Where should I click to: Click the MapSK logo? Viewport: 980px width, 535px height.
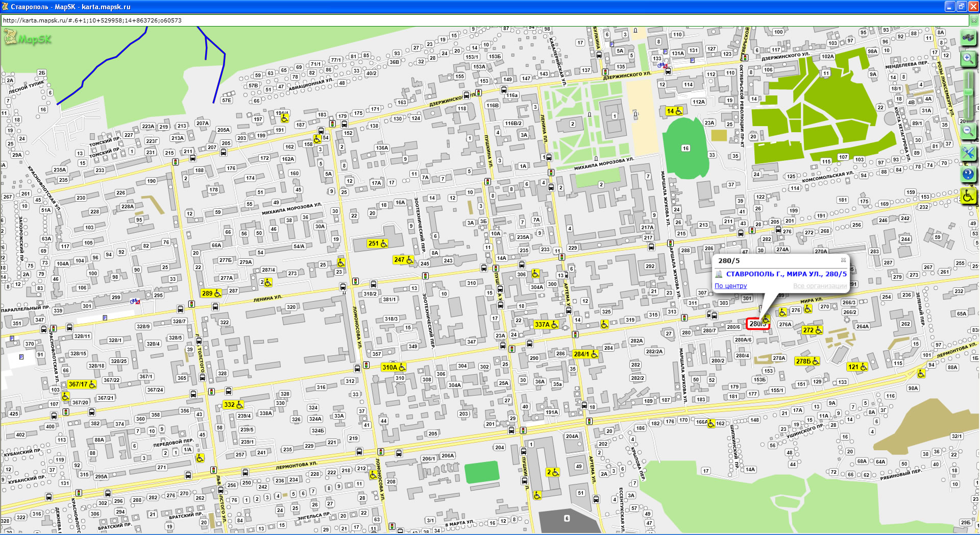[x=28, y=38]
